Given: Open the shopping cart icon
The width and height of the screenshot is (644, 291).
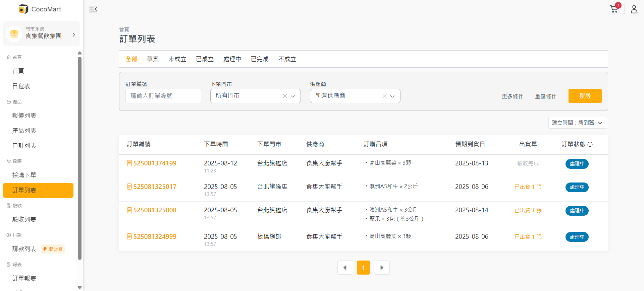Looking at the screenshot, I should click(x=614, y=9).
